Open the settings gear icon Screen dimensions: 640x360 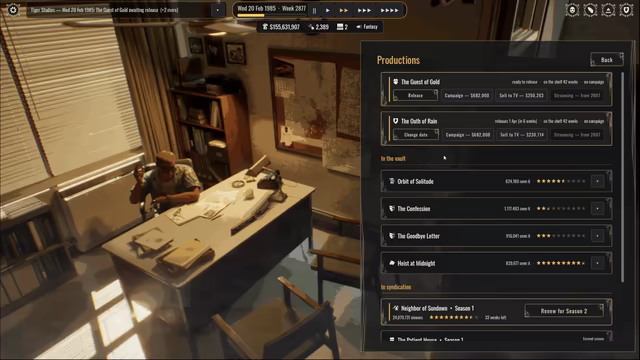tap(13, 9)
